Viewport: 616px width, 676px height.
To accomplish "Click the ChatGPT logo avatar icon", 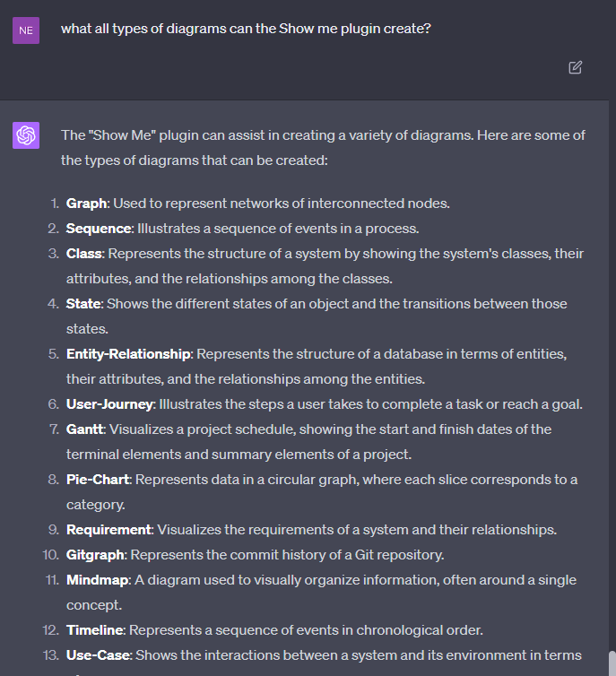I will point(26,135).
